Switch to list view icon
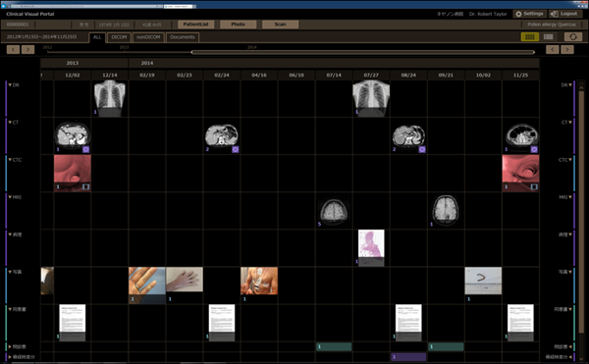The width and height of the screenshot is (589, 364). 548,36
